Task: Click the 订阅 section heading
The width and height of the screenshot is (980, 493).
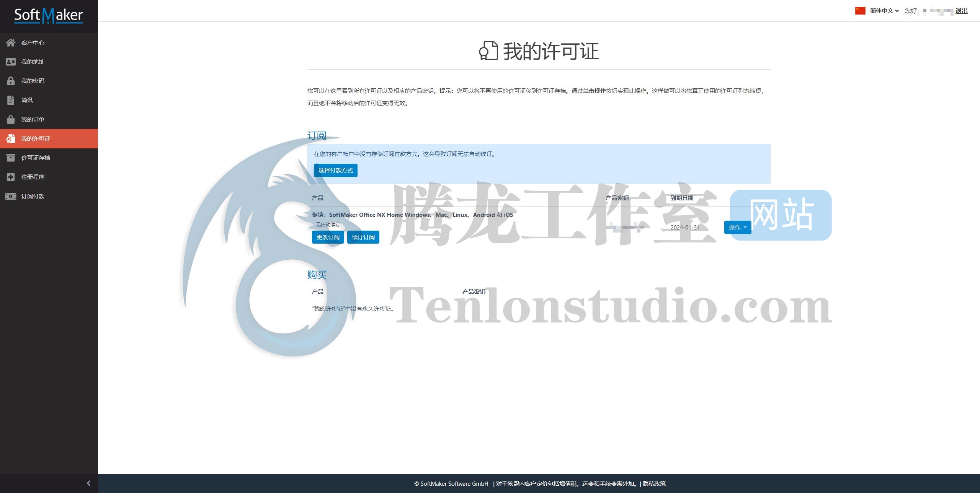Action: (317, 135)
